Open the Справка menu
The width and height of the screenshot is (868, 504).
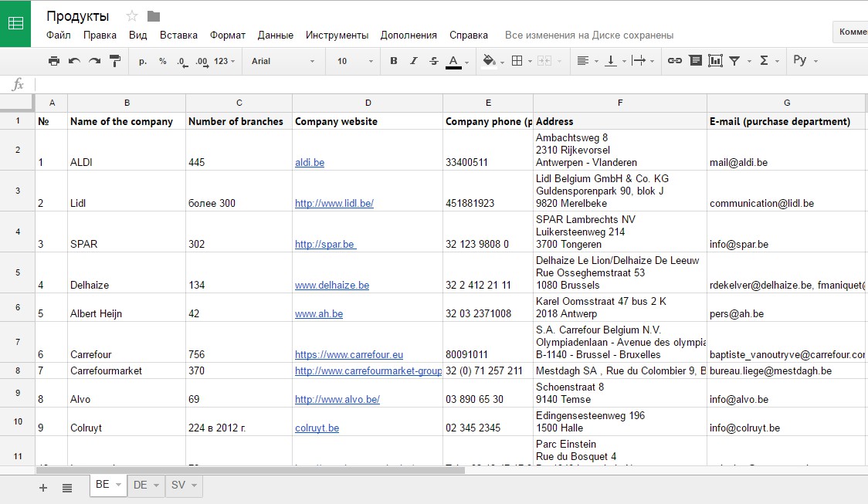tap(468, 35)
